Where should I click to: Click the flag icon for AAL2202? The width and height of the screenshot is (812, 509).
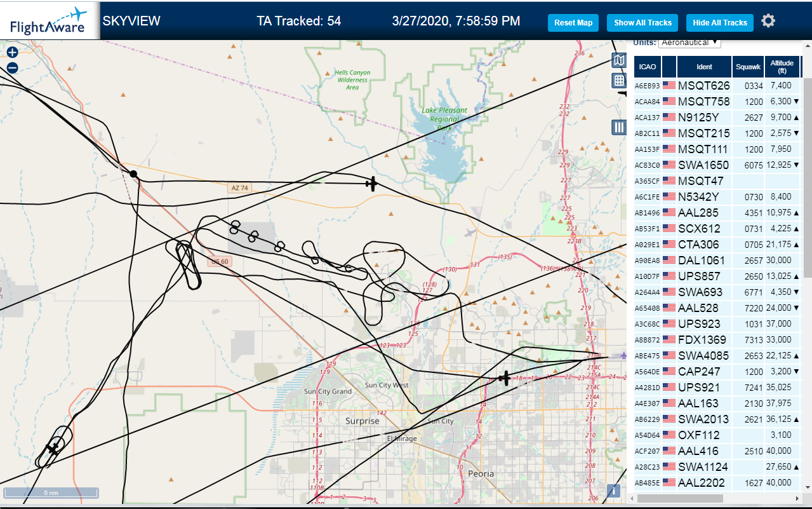click(x=669, y=482)
